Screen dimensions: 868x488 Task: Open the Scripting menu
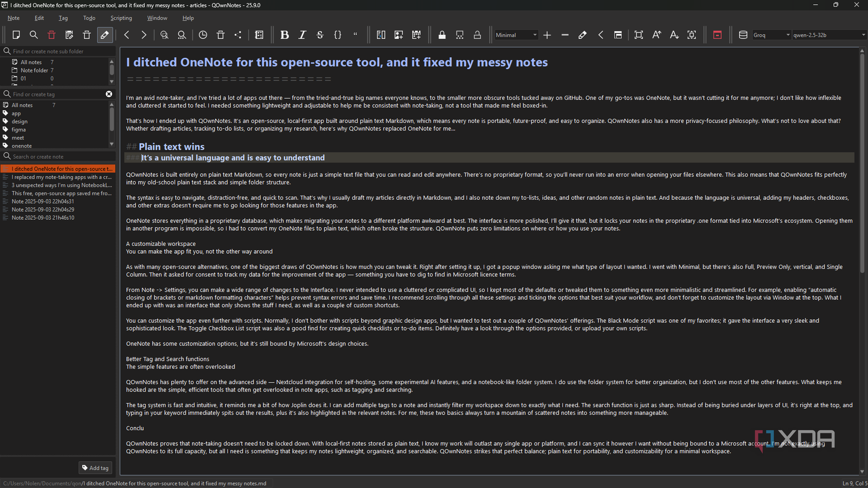121,18
